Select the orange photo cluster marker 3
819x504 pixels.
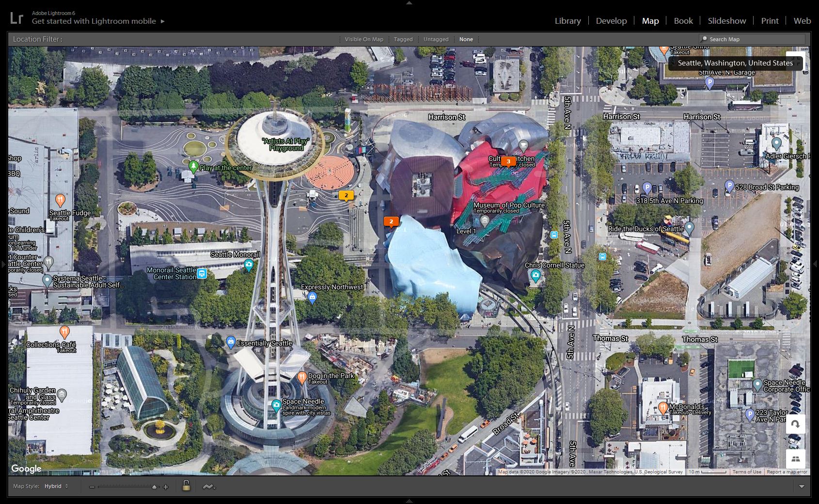coord(508,162)
